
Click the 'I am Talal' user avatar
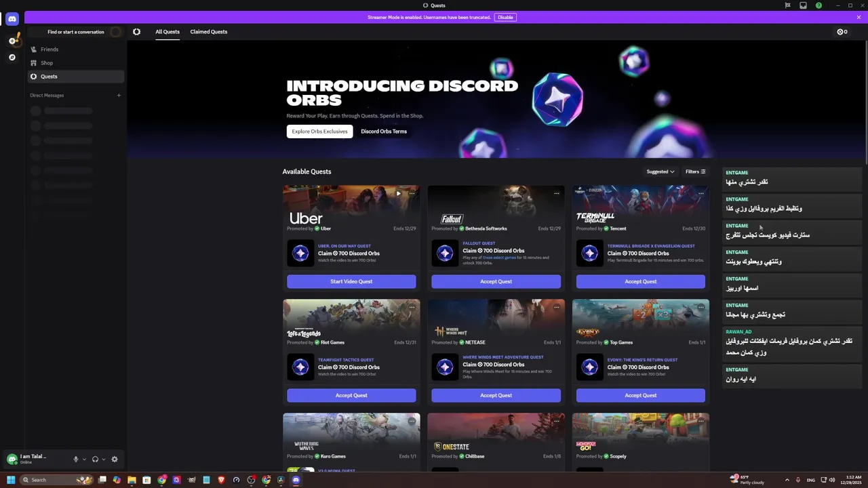pos(12,459)
